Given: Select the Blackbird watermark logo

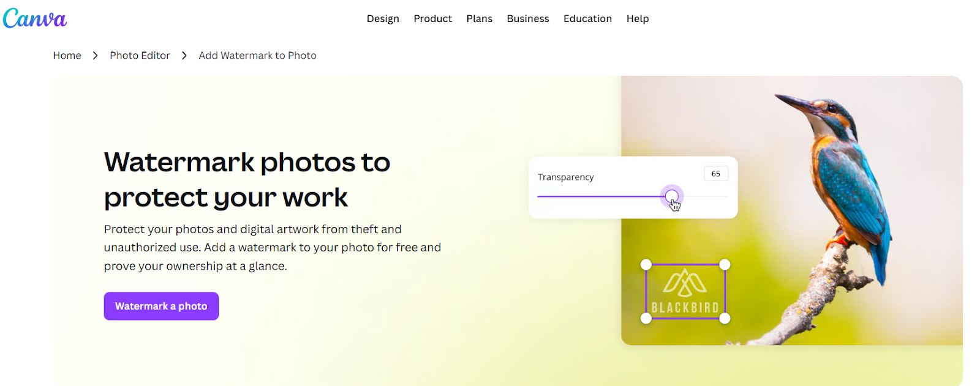Looking at the screenshot, I should point(685,292).
